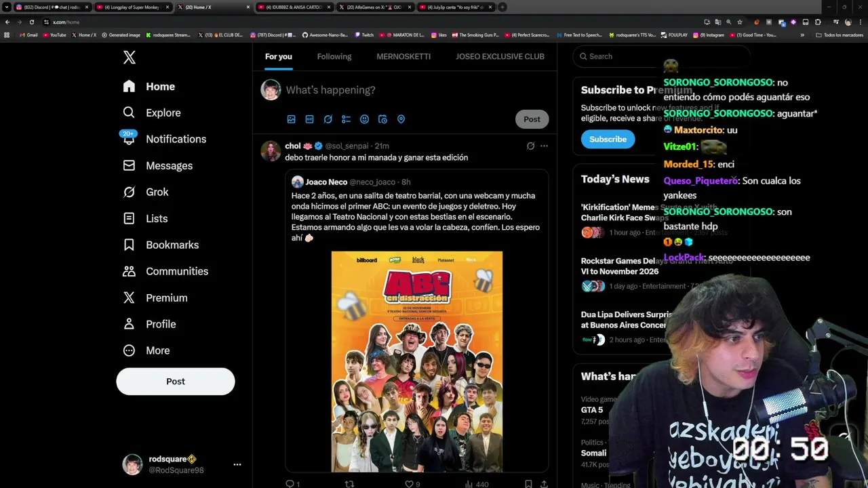Click the repost icon under the post
Screen dimensions: 868x488
pos(349,483)
